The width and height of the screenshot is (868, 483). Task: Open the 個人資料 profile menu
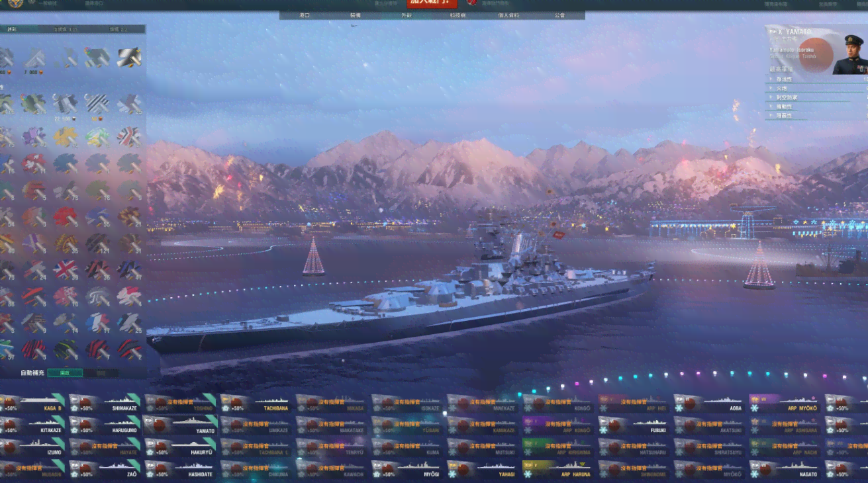pyautogui.click(x=508, y=15)
